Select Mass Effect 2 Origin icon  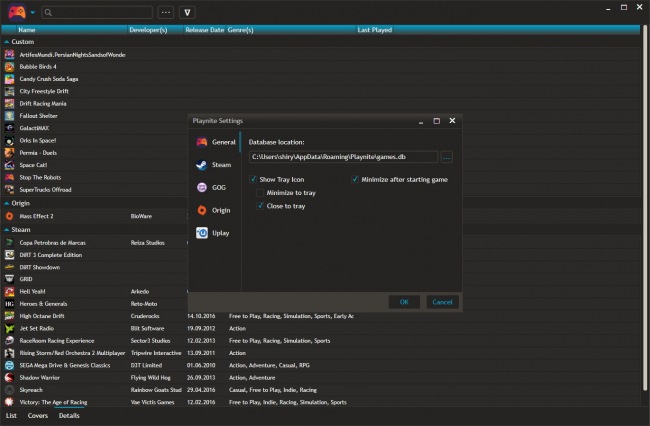tap(9, 216)
